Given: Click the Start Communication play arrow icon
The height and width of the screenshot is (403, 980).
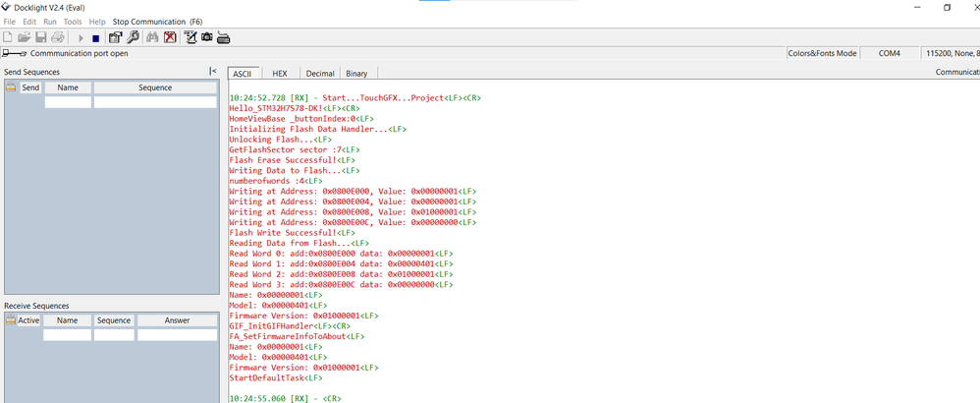Looking at the screenshot, I should [x=82, y=38].
